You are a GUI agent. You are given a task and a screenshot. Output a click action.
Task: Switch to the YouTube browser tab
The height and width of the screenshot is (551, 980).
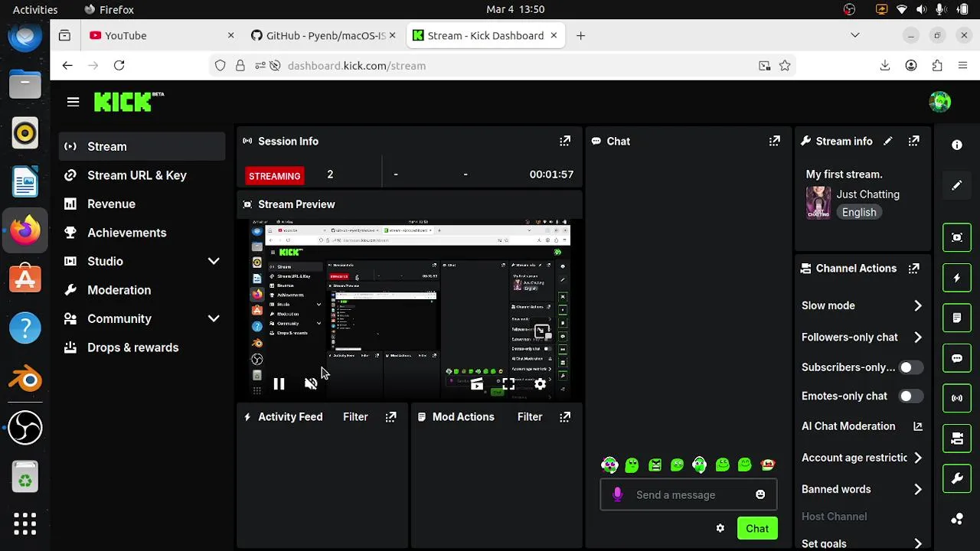162,35
